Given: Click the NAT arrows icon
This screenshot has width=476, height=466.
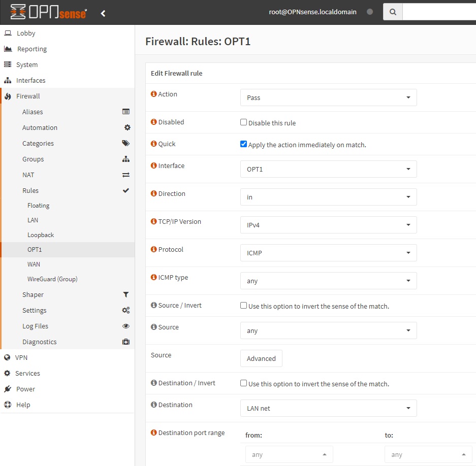Looking at the screenshot, I should pos(126,175).
